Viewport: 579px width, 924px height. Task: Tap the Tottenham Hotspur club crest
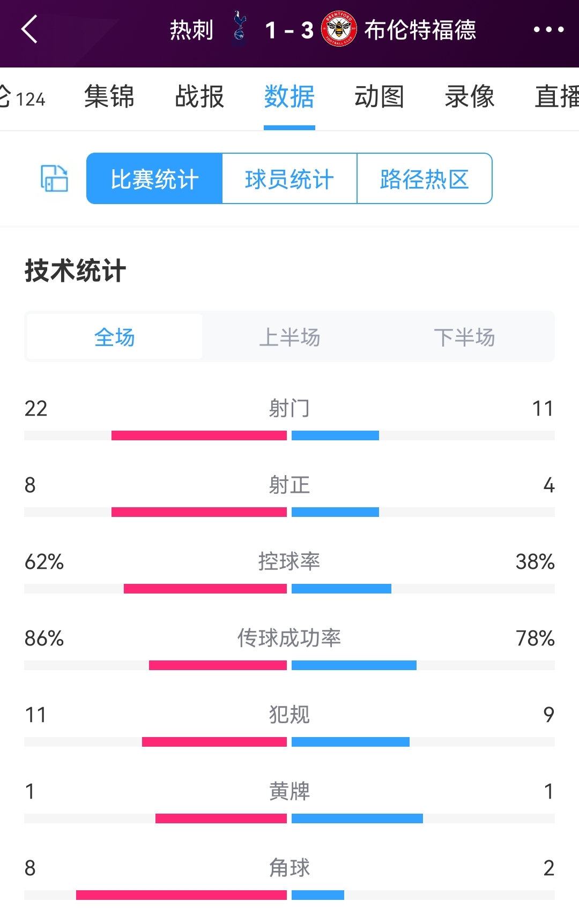click(x=240, y=28)
